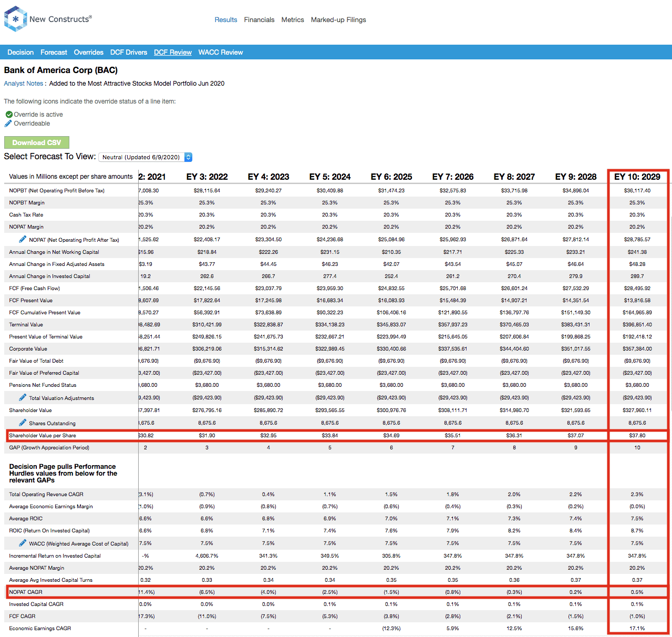Click the NOPAT CAGR row label
This screenshot has height=637, width=672.
click(x=26, y=592)
